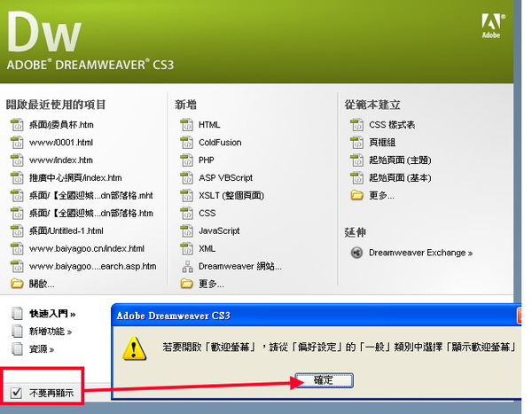The image size is (532, 414).
Task: Click the 資源 page icon
Action: [x=17, y=349]
